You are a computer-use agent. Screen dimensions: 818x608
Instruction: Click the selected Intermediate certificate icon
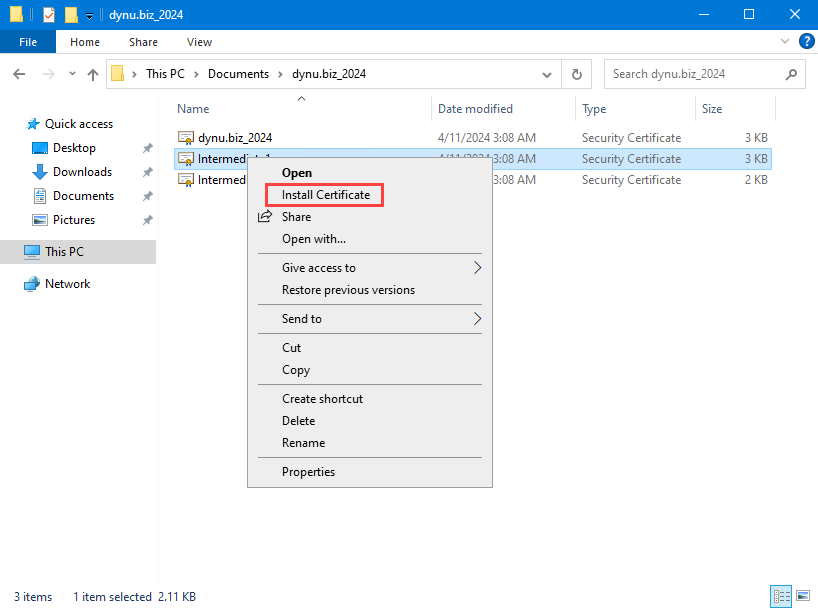(x=186, y=159)
